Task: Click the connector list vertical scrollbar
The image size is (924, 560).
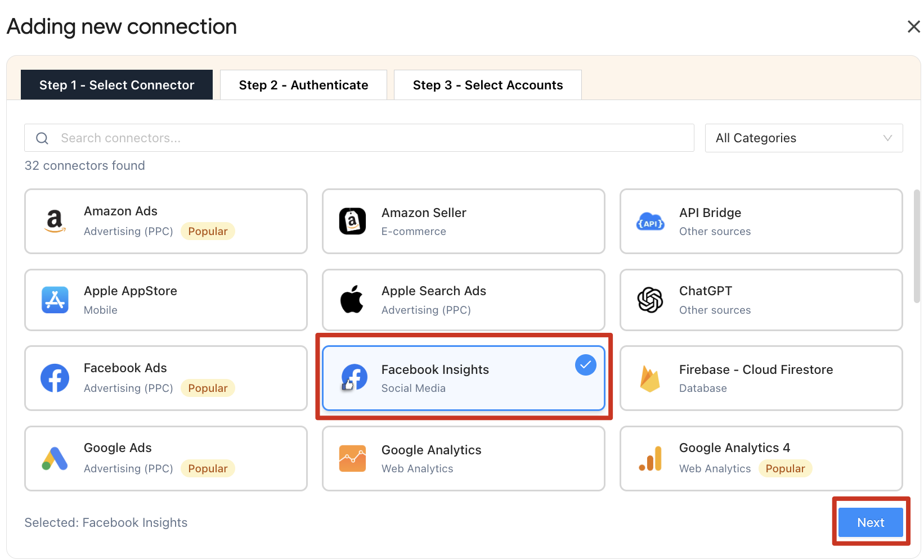Action: coord(917,247)
